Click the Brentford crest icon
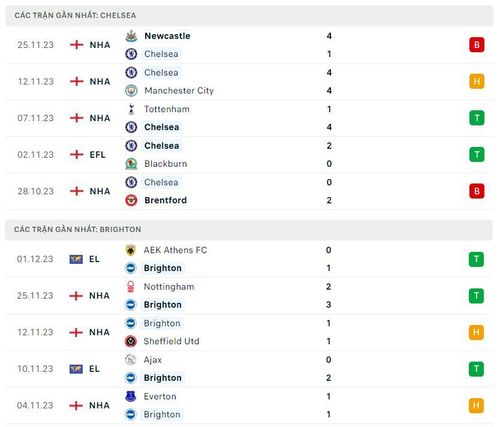This screenshot has width=500, height=427. [x=131, y=200]
